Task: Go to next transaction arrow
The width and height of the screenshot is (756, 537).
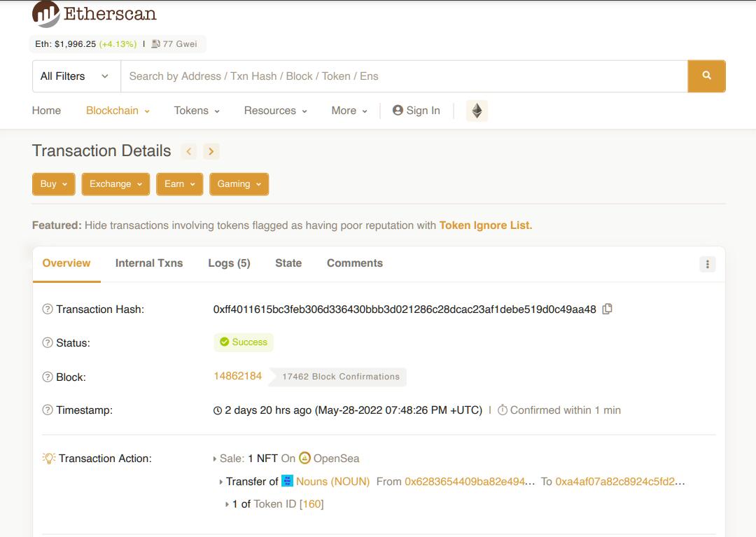Action: (211, 151)
